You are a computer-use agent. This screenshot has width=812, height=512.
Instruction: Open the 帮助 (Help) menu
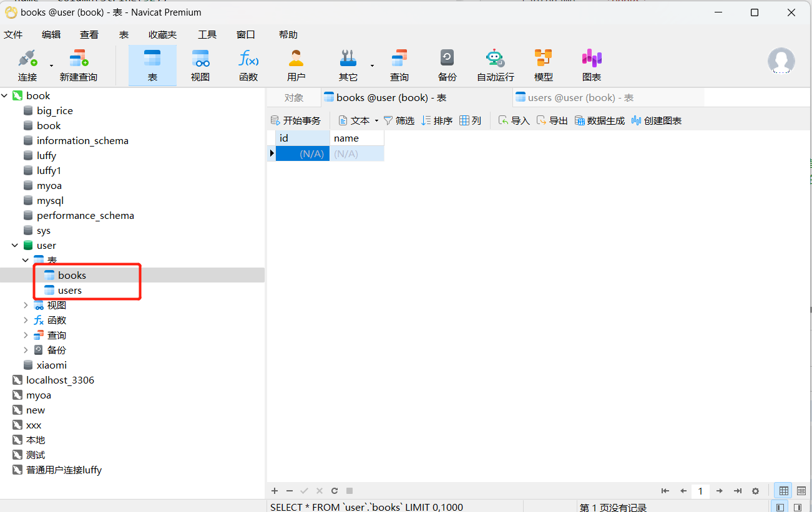[x=288, y=35]
